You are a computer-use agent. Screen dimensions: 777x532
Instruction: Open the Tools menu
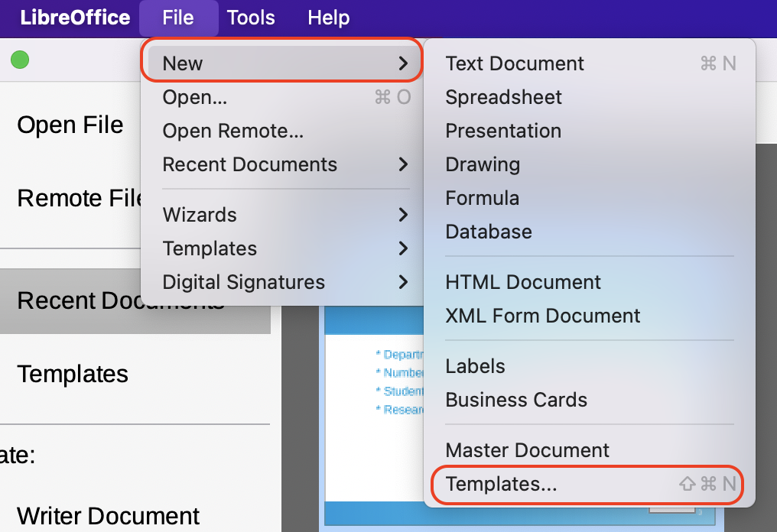coord(251,18)
